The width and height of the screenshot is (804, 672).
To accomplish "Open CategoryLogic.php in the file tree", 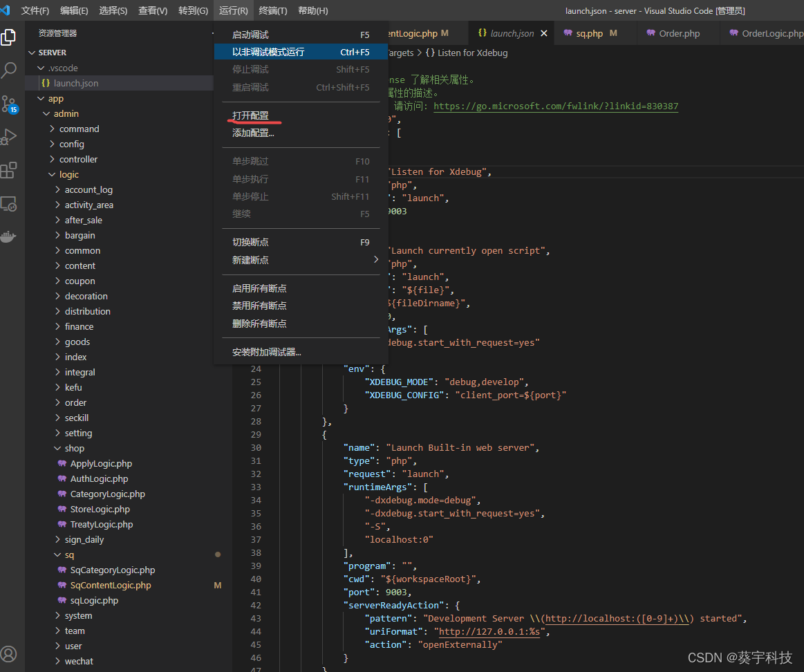I will coord(108,494).
